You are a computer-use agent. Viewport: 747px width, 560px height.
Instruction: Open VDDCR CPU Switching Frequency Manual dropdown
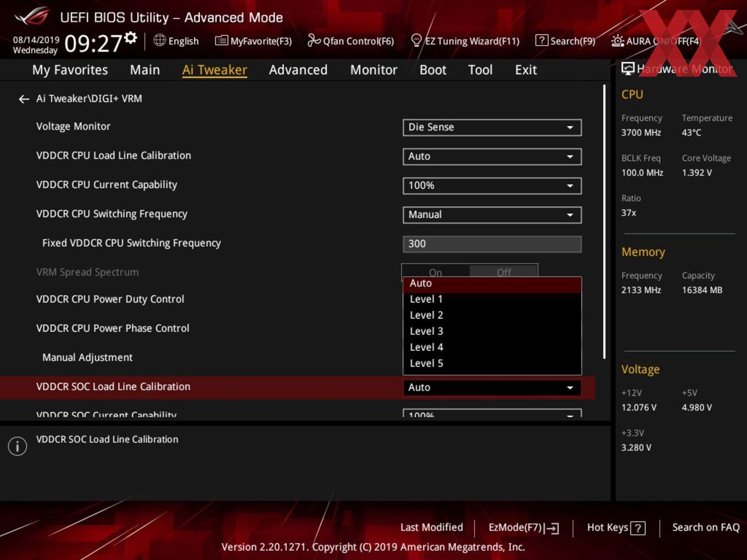click(x=492, y=215)
